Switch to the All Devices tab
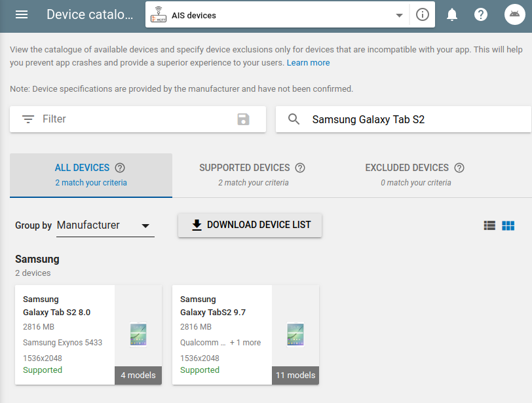Image resolution: width=532 pixels, height=403 pixels. (91, 175)
